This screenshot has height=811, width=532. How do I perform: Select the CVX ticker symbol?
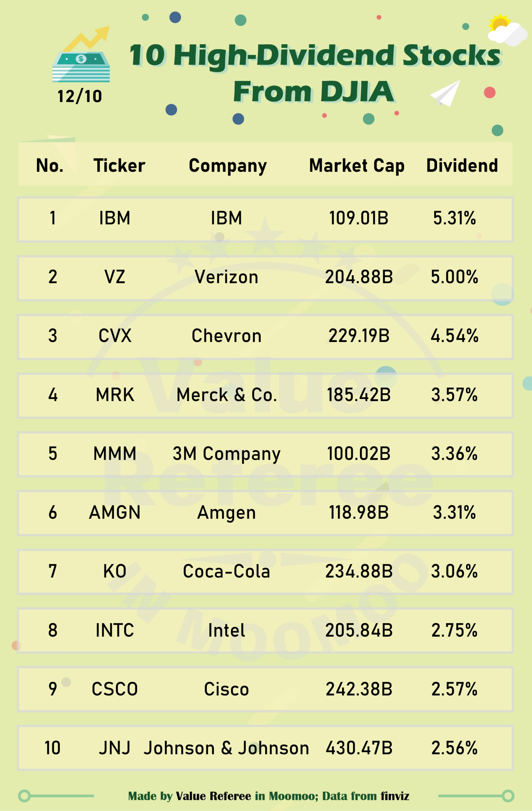115,336
